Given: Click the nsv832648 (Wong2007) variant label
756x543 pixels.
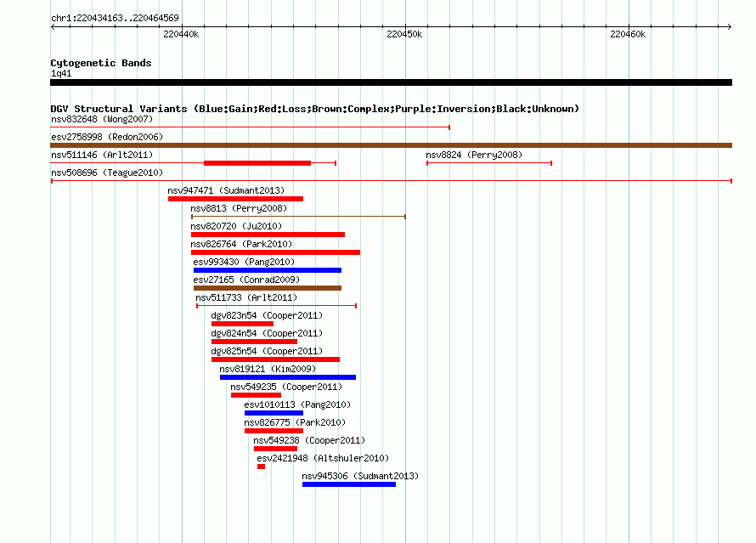Looking at the screenshot, I should pos(102,119).
